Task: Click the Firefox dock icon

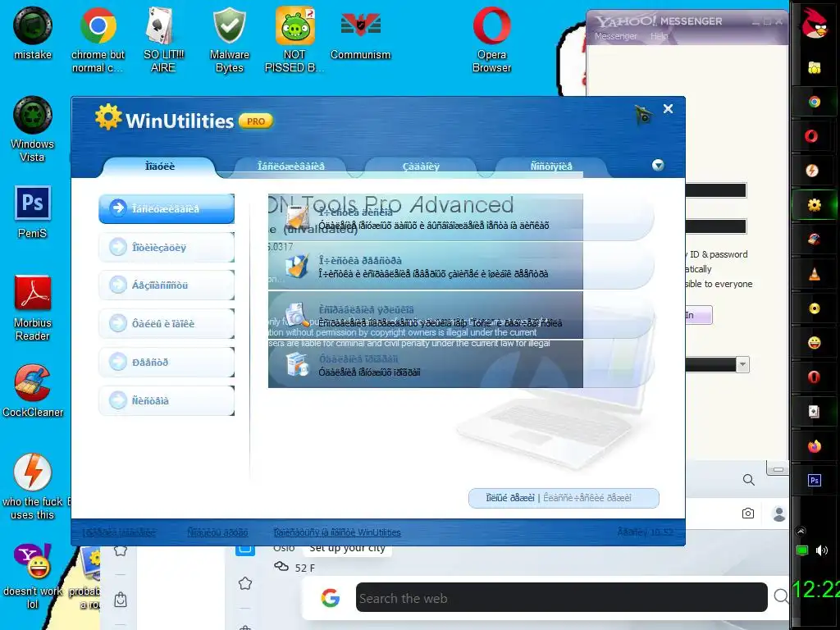Action: pyautogui.click(x=815, y=445)
